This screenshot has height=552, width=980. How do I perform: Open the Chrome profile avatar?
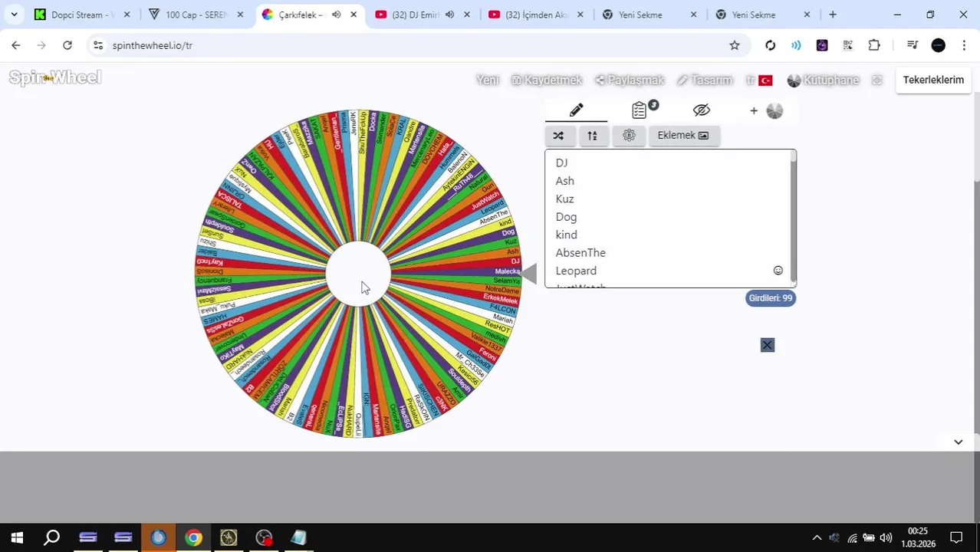click(938, 45)
